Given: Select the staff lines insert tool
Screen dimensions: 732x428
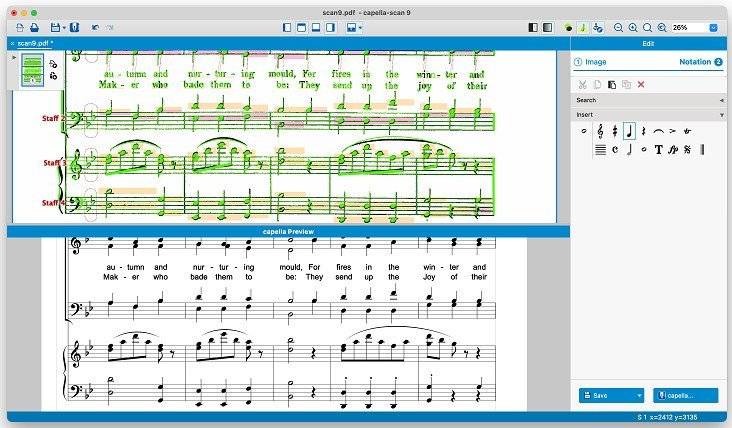Looking at the screenshot, I should (600, 150).
